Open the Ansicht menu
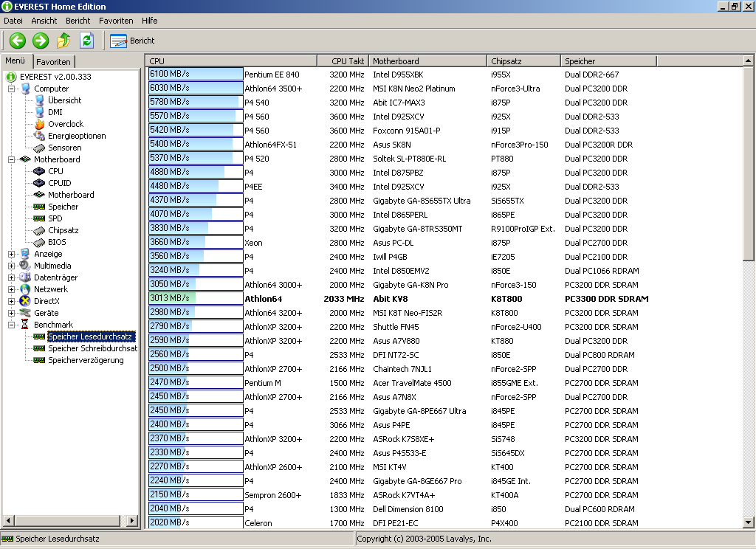The width and height of the screenshot is (756, 549). pos(44,21)
